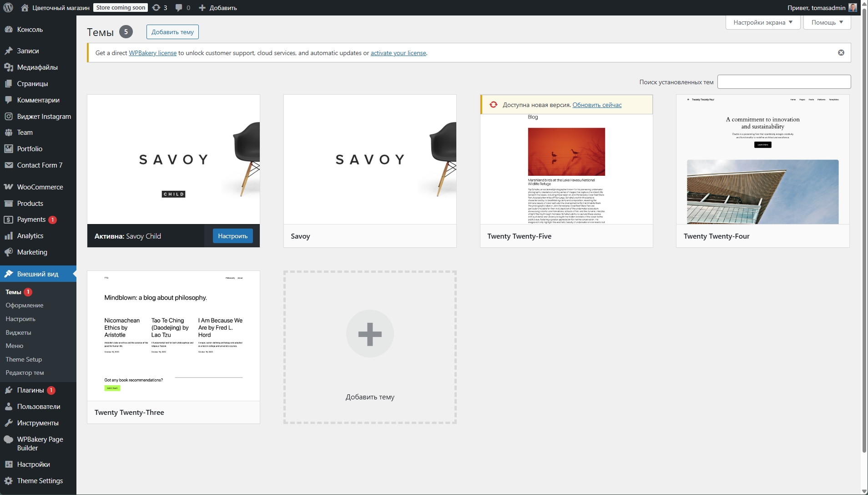The height and width of the screenshot is (495, 868).
Task: Open the Редактор тем submenu item
Action: pos(25,373)
